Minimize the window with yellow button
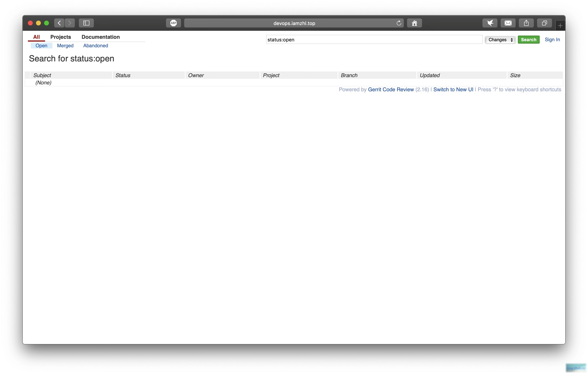Viewport: 588px width, 374px height. coord(38,23)
